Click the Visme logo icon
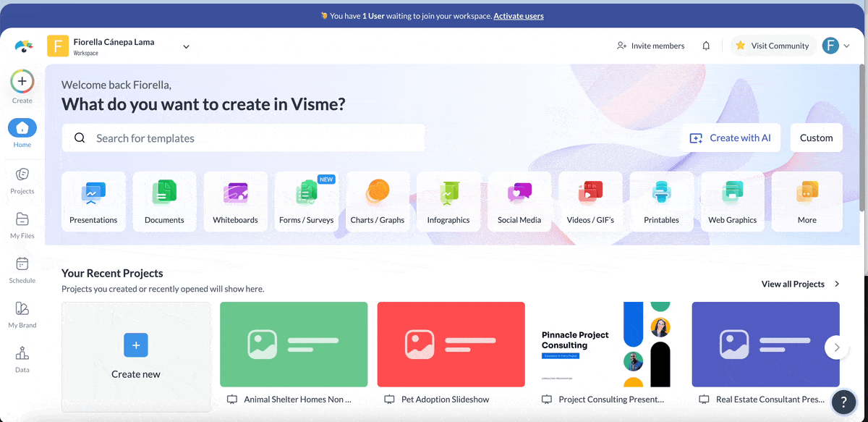The height and width of the screenshot is (422, 868). 23,46
